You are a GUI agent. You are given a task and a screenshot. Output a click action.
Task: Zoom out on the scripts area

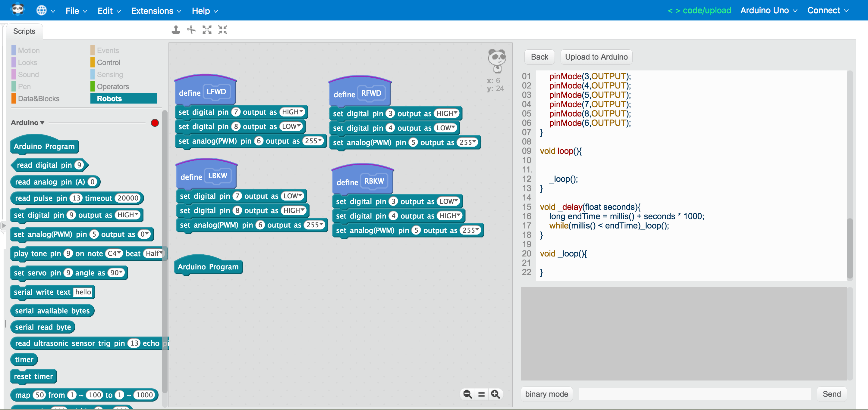click(x=467, y=394)
